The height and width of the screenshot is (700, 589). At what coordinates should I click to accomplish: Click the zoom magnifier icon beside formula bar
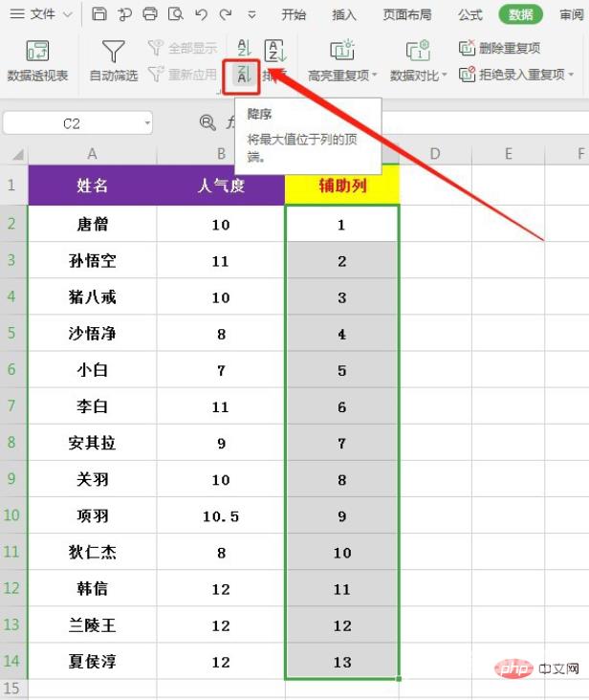point(207,122)
